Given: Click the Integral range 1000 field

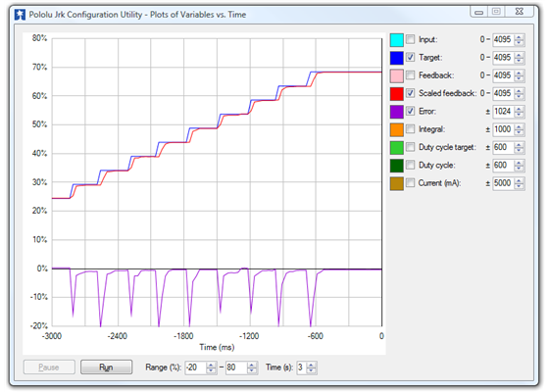Looking at the screenshot, I should click(x=503, y=129).
